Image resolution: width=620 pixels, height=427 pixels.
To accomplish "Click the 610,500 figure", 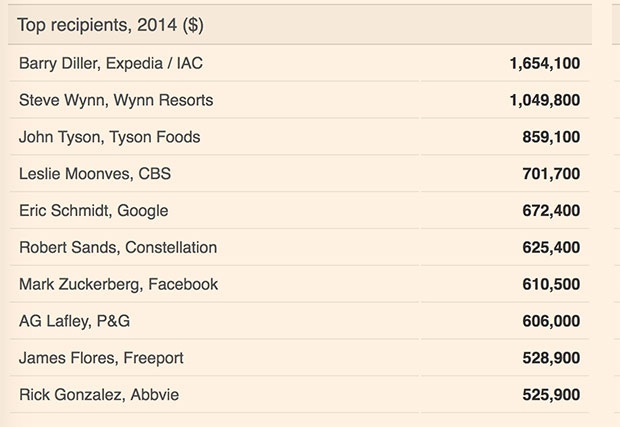I will 551,284.
